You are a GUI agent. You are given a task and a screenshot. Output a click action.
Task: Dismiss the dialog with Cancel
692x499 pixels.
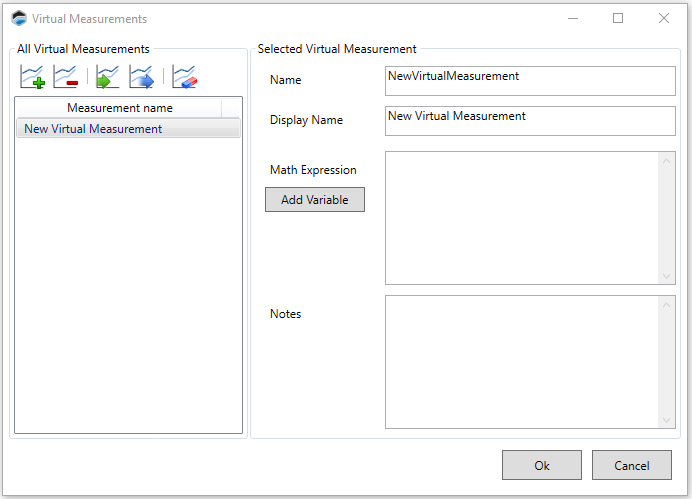[631, 465]
